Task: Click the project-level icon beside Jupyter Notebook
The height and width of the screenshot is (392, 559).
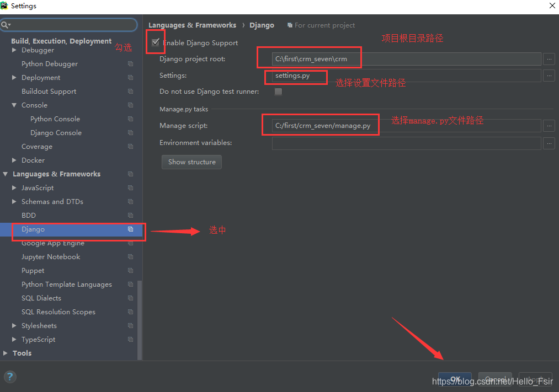Action: [x=130, y=257]
